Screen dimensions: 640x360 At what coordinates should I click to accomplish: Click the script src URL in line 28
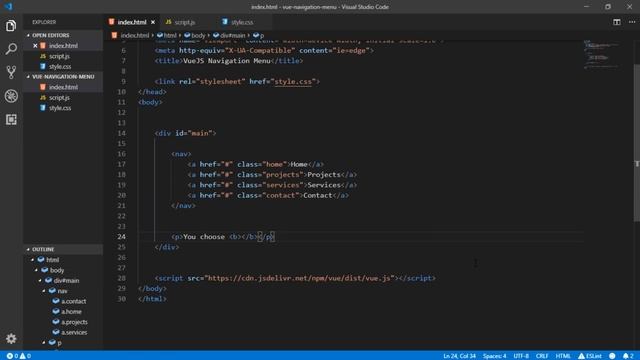click(301, 278)
